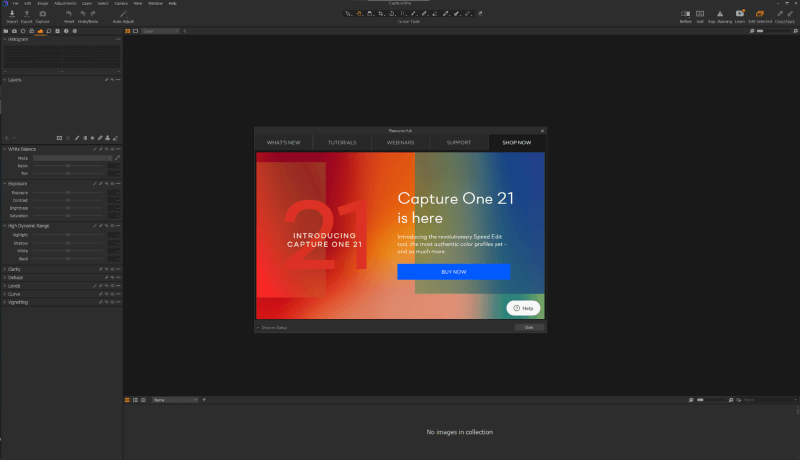The height and width of the screenshot is (460, 800).
Task: Click the Contrast slider handle
Action: [68, 200]
